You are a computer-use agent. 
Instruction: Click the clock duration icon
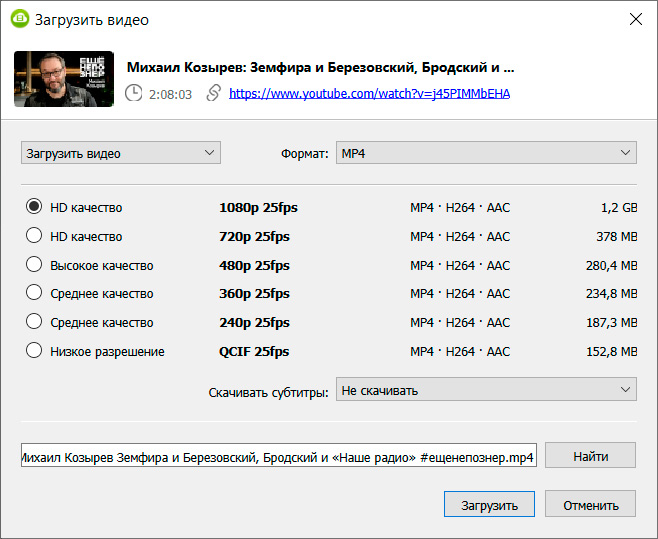tap(133, 93)
